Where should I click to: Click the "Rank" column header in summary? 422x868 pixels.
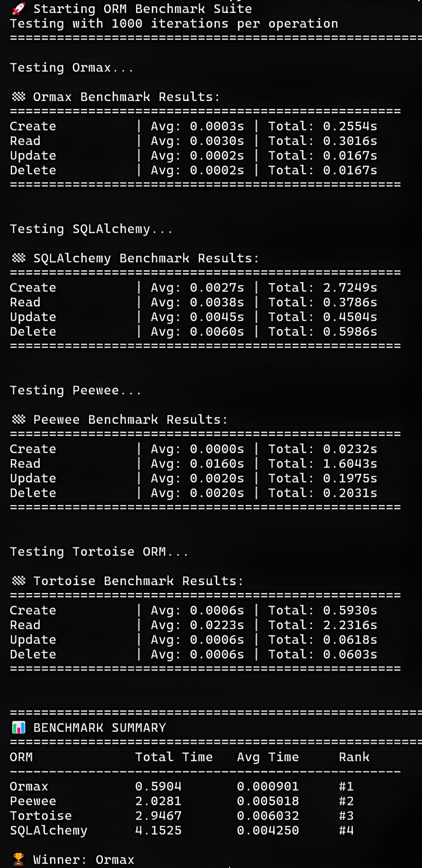pyautogui.click(x=354, y=757)
